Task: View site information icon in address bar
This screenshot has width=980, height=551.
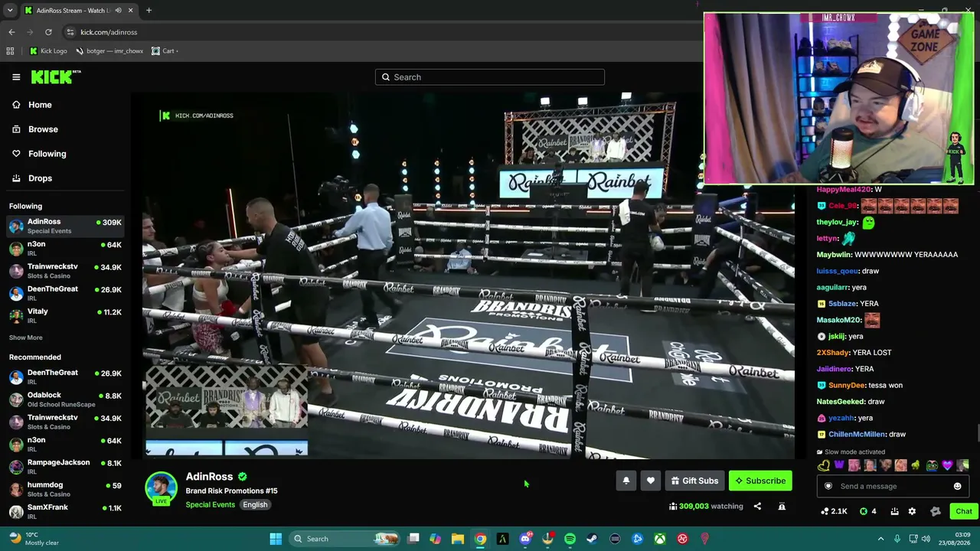Action: coord(70,32)
